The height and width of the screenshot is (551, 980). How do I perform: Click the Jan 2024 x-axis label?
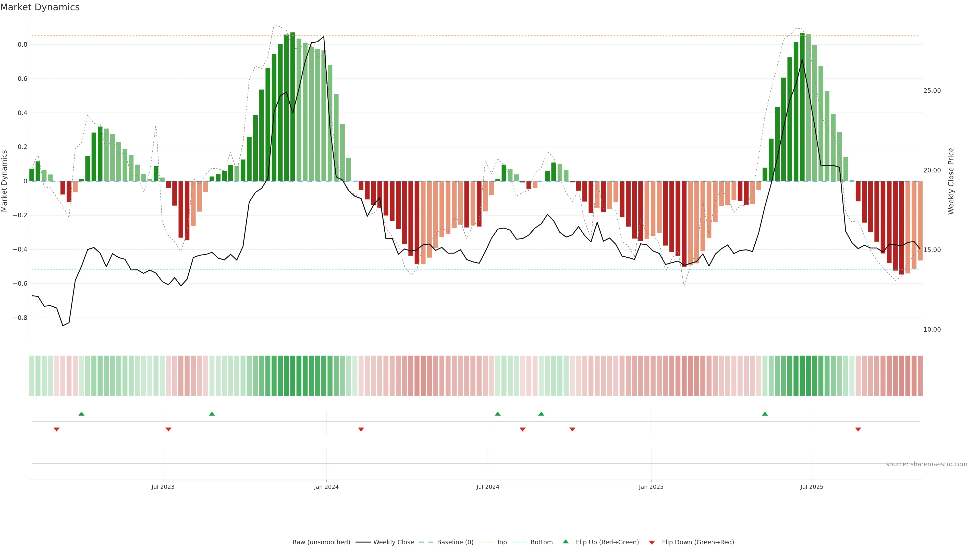point(326,487)
